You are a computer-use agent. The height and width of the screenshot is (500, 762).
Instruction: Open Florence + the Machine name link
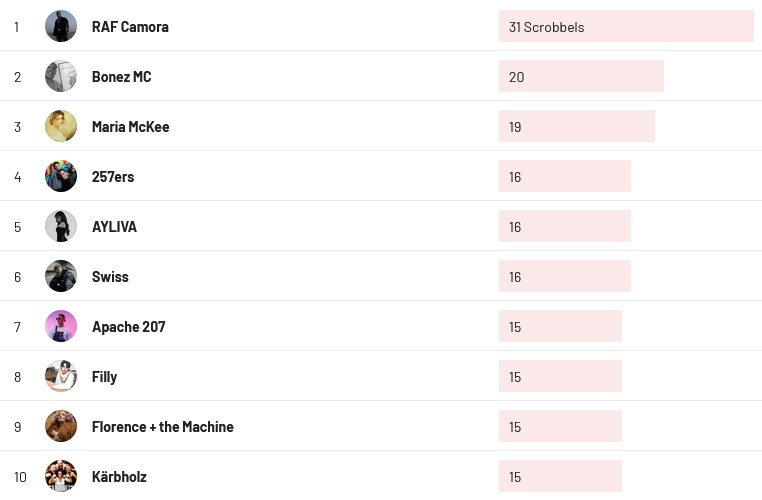(162, 427)
